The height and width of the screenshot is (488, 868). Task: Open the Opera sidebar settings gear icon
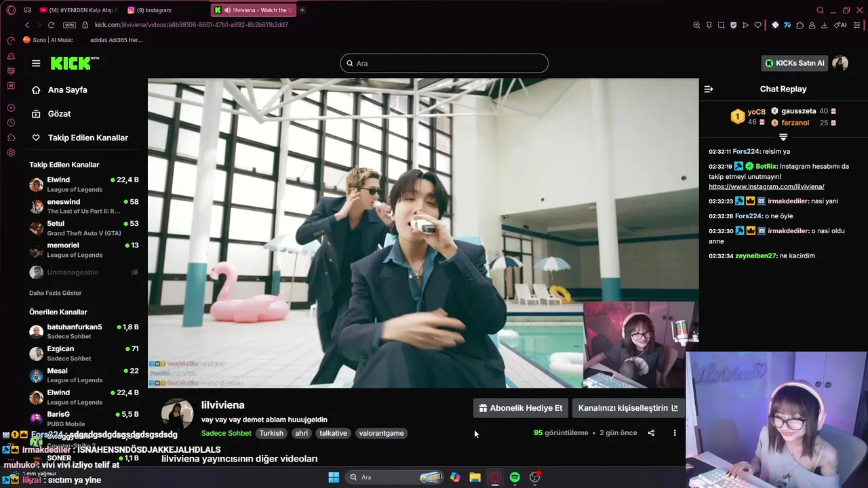click(x=11, y=152)
